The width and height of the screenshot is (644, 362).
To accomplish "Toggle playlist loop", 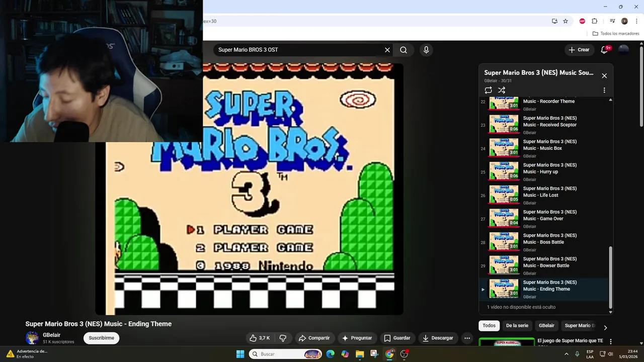I will point(488,90).
